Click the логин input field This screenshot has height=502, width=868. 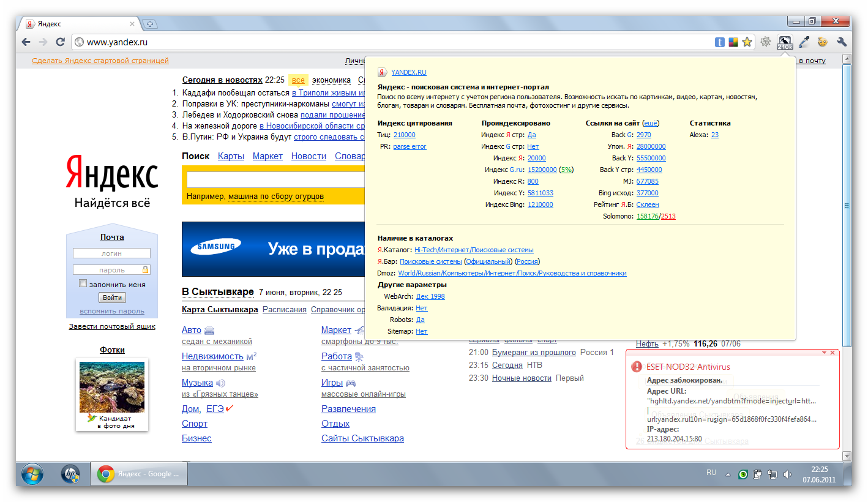[x=111, y=253]
